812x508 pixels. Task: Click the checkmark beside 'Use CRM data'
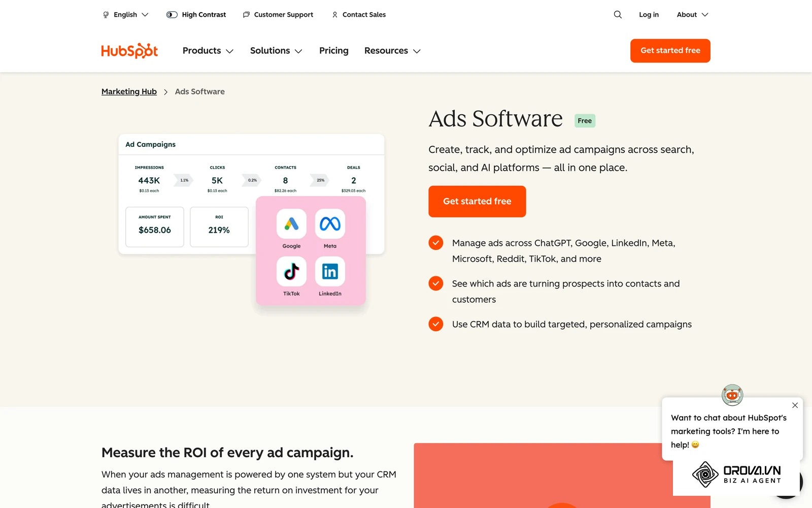pyautogui.click(x=436, y=324)
